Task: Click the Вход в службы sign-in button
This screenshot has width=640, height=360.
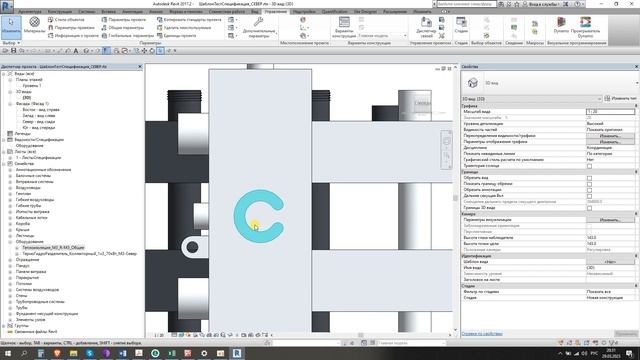Action: pos(542,4)
